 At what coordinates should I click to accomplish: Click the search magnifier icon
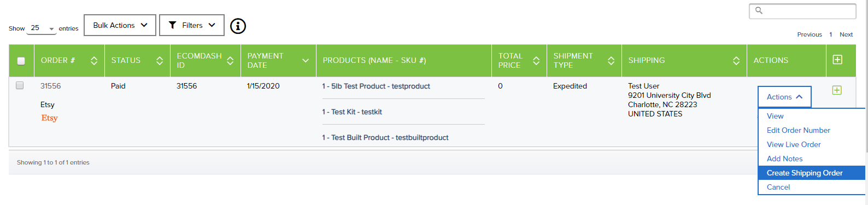[759, 10]
